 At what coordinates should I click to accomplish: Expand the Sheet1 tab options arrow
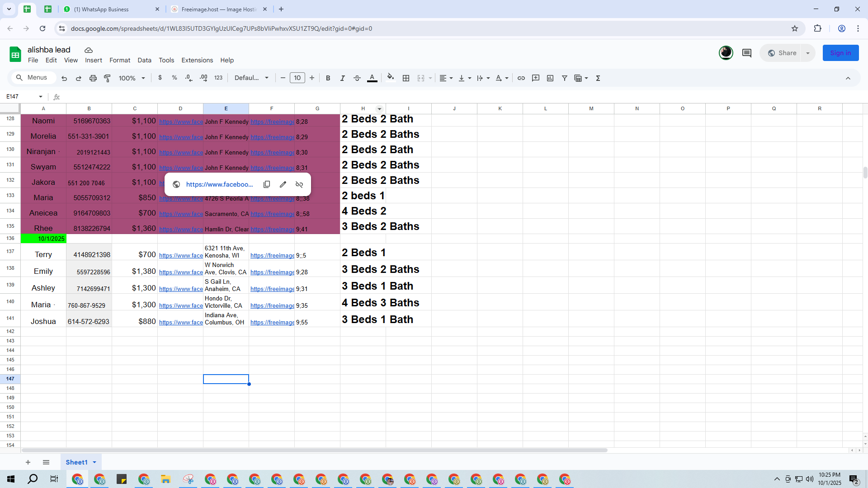tap(94, 462)
